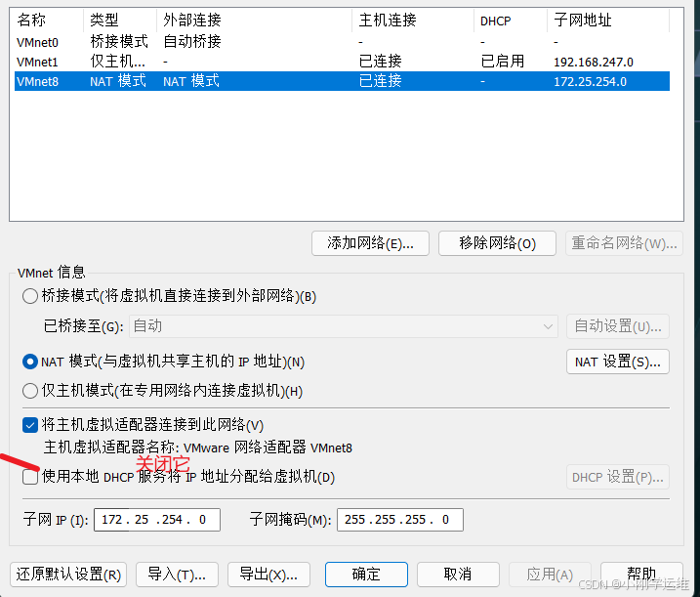Click the 导出(X)... button
The image size is (700, 597).
pos(268,575)
